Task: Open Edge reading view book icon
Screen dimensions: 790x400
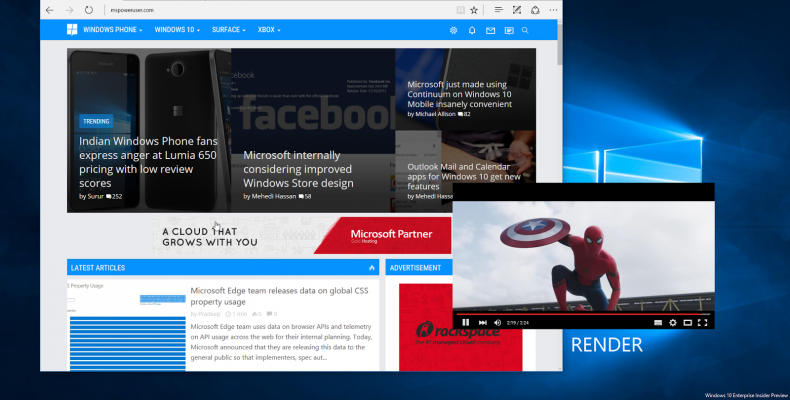Action: click(460, 10)
